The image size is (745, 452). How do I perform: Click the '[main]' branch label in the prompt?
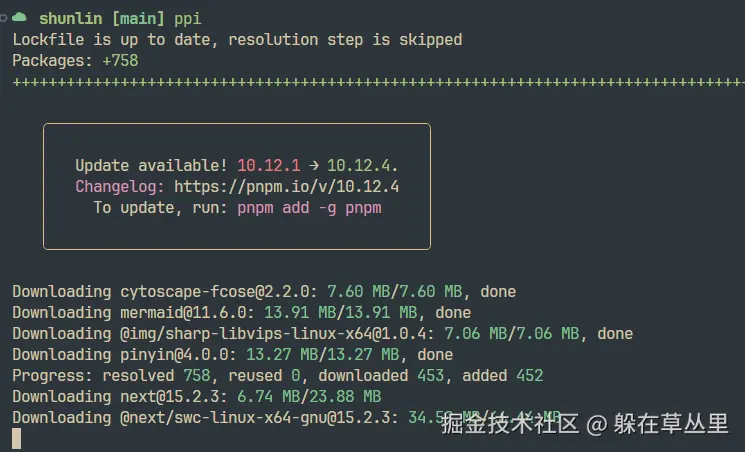pos(138,19)
